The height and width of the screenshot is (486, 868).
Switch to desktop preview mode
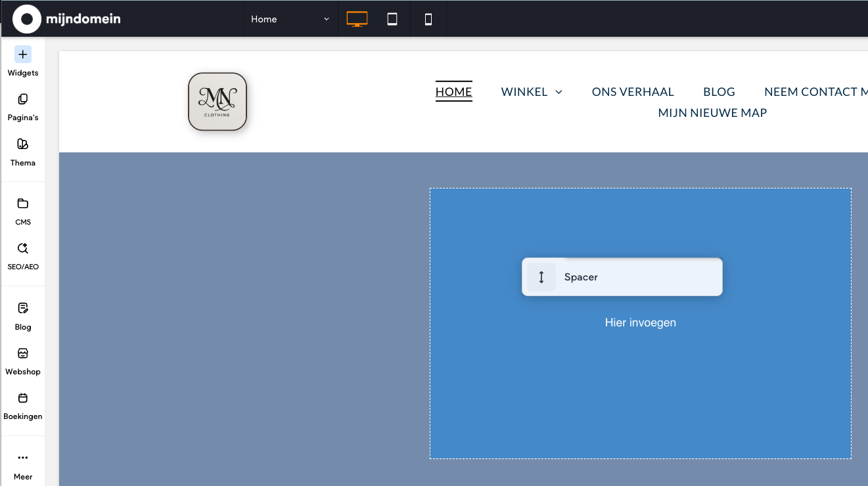click(357, 19)
